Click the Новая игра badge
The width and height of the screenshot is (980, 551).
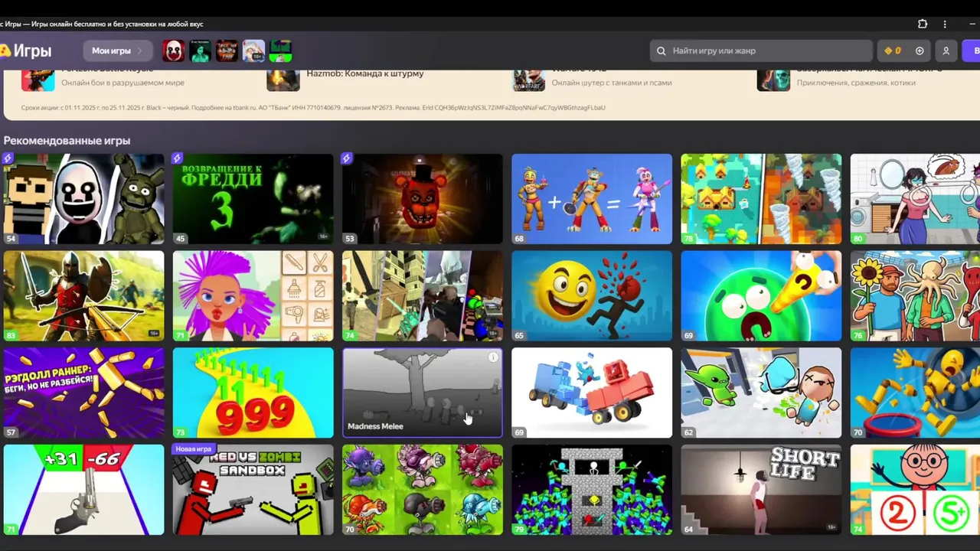point(194,449)
